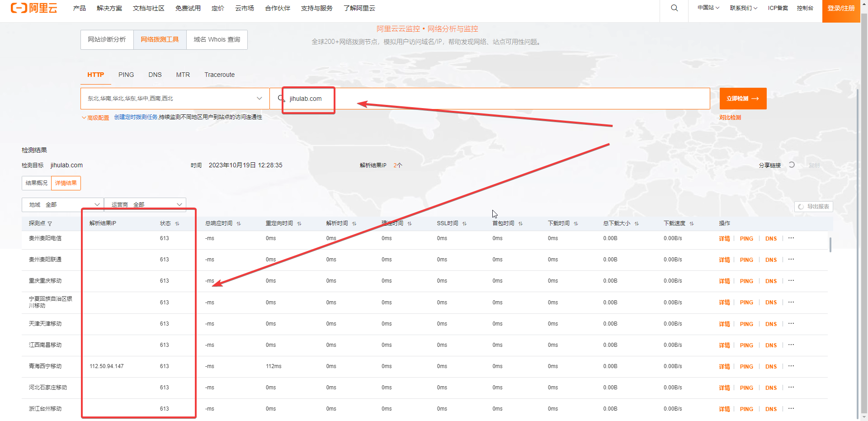Screen dimensions: 868x421
Task: Open more options for 浙江台州移动 row
Action: pos(791,408)
